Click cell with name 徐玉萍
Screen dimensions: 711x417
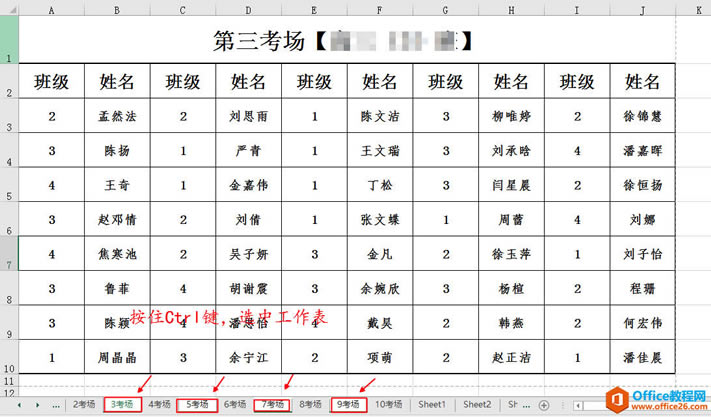[x=511, y=253]
